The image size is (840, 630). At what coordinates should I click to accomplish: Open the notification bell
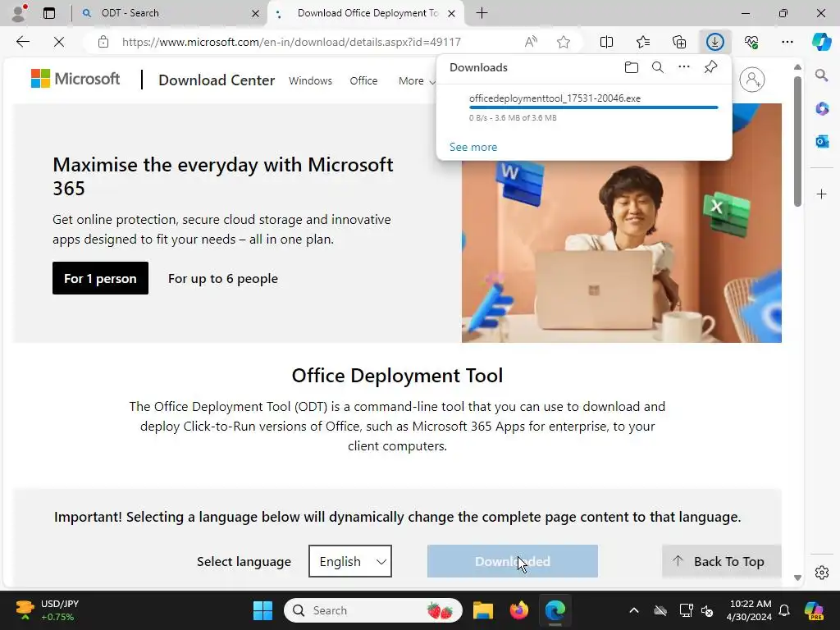pos(784,610)
